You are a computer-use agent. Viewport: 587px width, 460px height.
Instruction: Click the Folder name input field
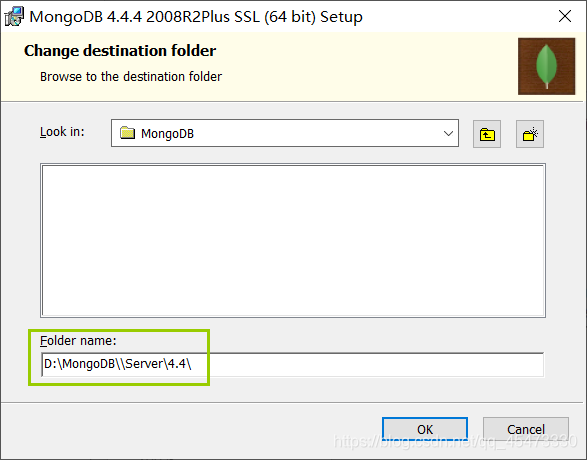292,364
